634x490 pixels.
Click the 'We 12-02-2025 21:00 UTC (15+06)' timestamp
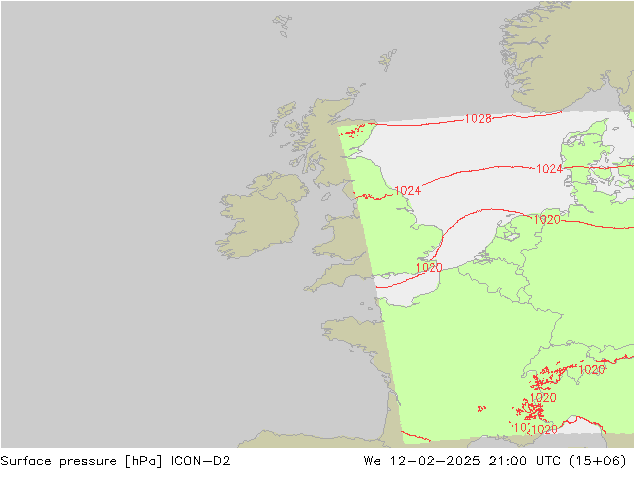coord(495,461)
